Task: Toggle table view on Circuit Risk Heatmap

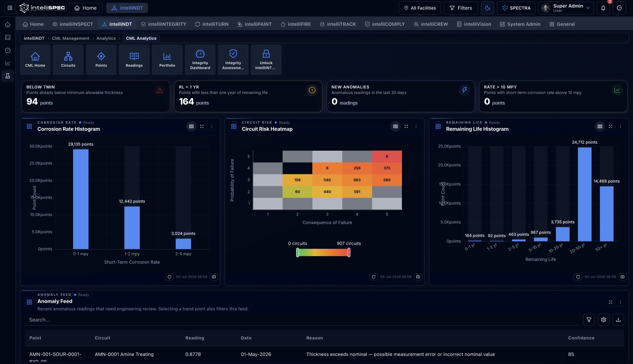Action: [x=395, y=126]
